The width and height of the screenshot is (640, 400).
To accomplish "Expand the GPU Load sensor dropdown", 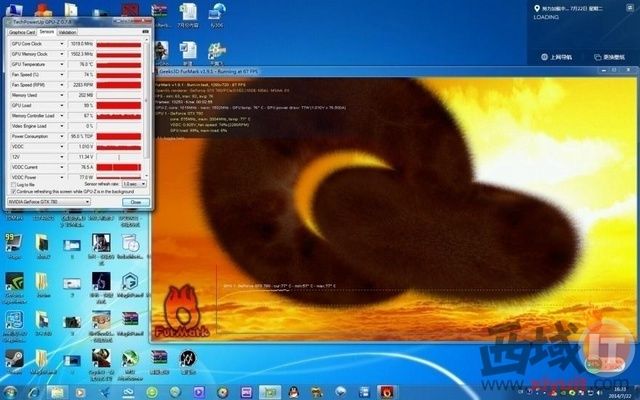I will [62, 105].
